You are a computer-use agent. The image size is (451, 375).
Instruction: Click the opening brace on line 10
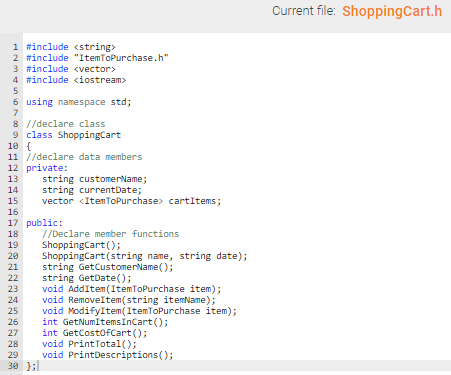pos(29,146)
